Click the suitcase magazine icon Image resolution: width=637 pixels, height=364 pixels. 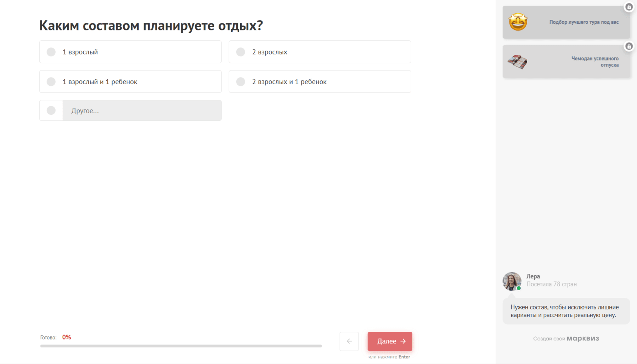(517, 62)
